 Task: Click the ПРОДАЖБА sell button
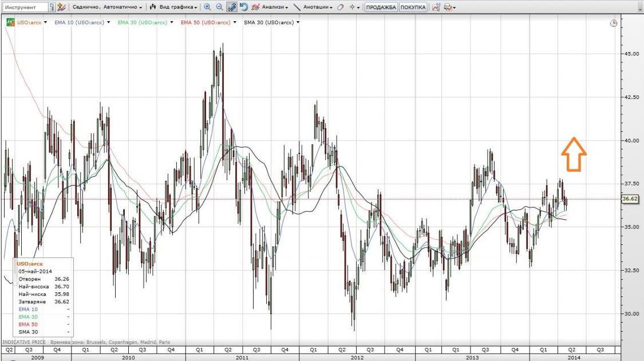click(381, 7)
